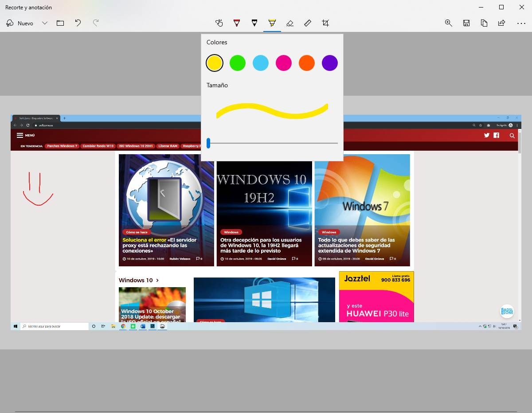Image resolution: width=532 pixels, height=413 pixels.
Task: Click the Nuevo new snip button
Action: click(20, 23)
